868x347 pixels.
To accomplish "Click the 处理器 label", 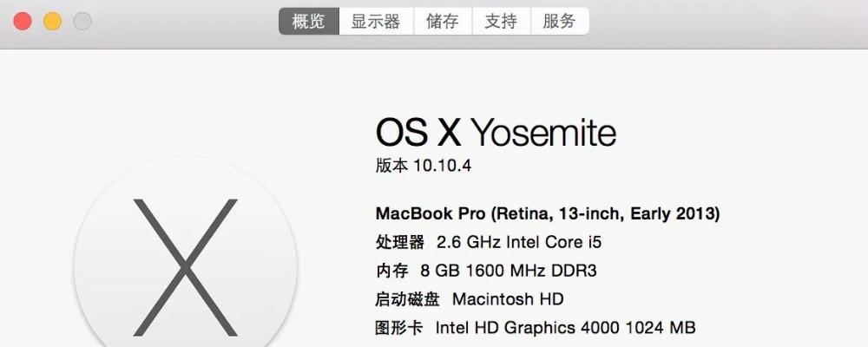I will pyautogui.click(x=400, y=242).
